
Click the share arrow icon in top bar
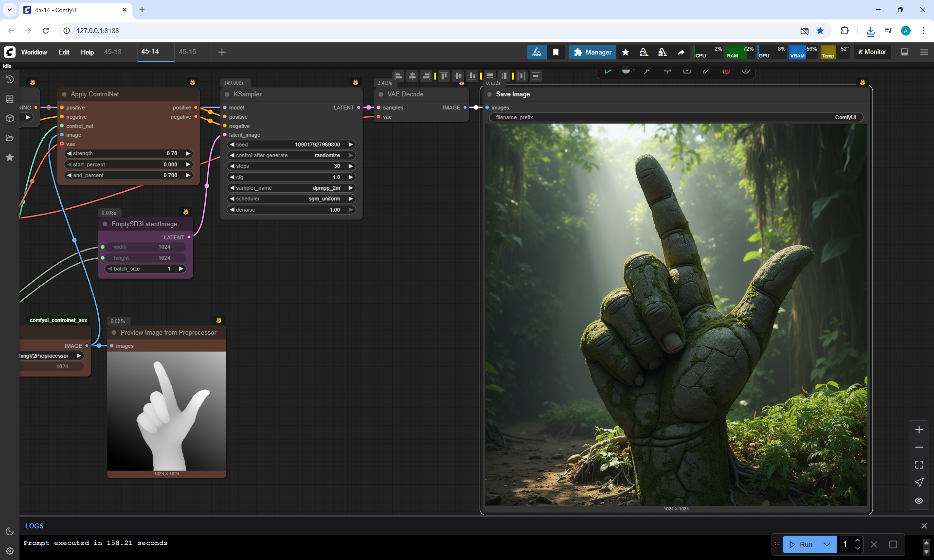pos(681,52)
